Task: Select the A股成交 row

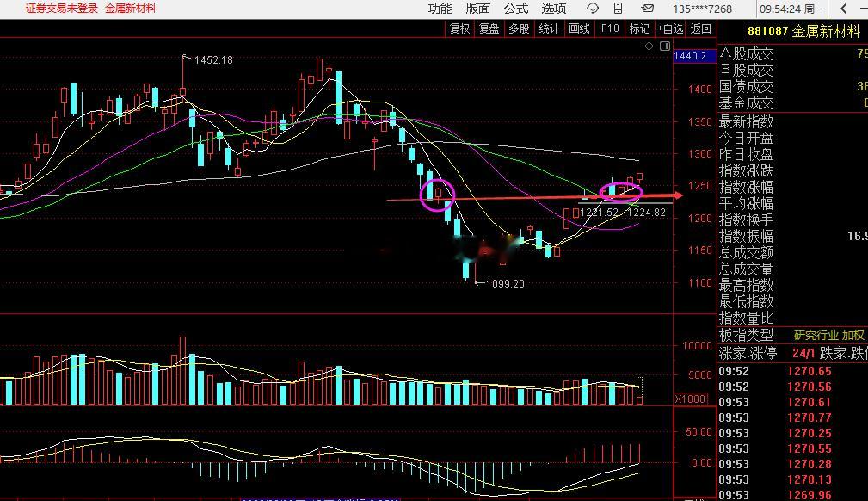Action: tap(792, 53)
